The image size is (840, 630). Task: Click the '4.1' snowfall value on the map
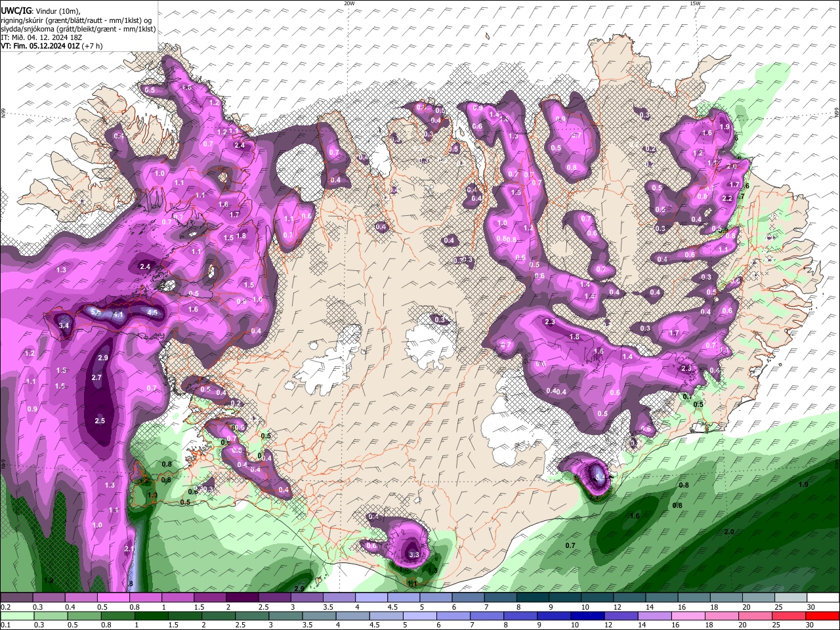118,315
